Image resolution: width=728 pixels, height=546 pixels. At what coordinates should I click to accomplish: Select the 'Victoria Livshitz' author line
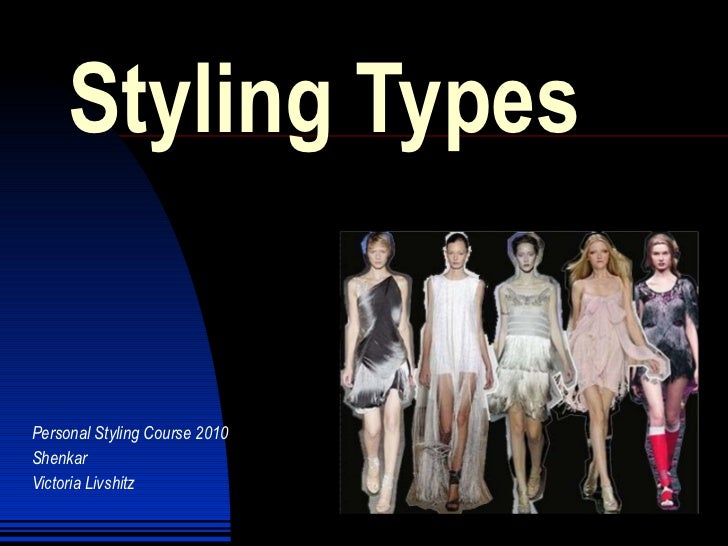[x=84, y=483]
